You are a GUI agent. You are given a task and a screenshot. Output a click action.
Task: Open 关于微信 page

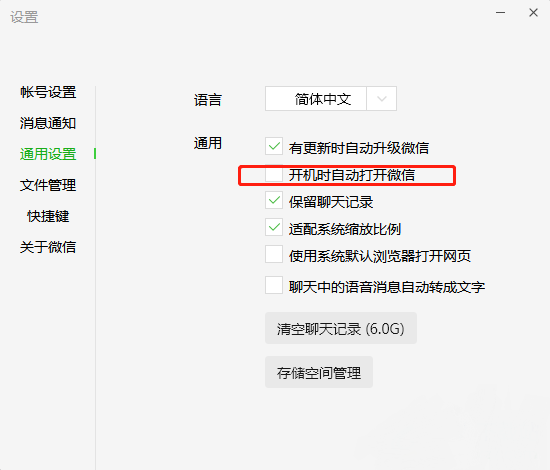[48, 247]
